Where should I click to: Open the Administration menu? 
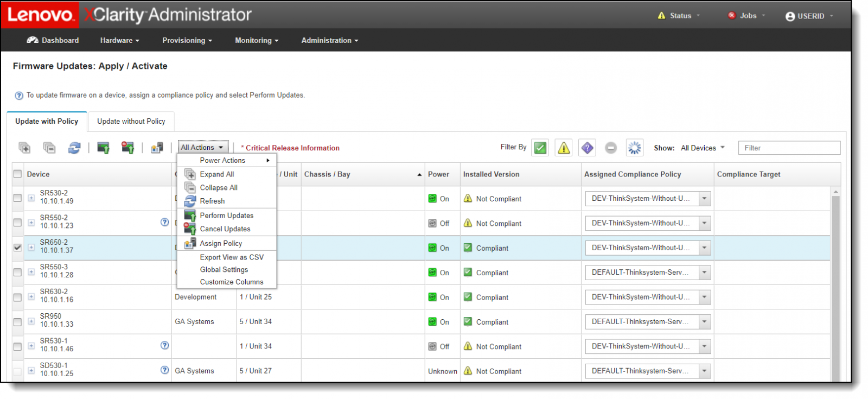click(330, 40)
